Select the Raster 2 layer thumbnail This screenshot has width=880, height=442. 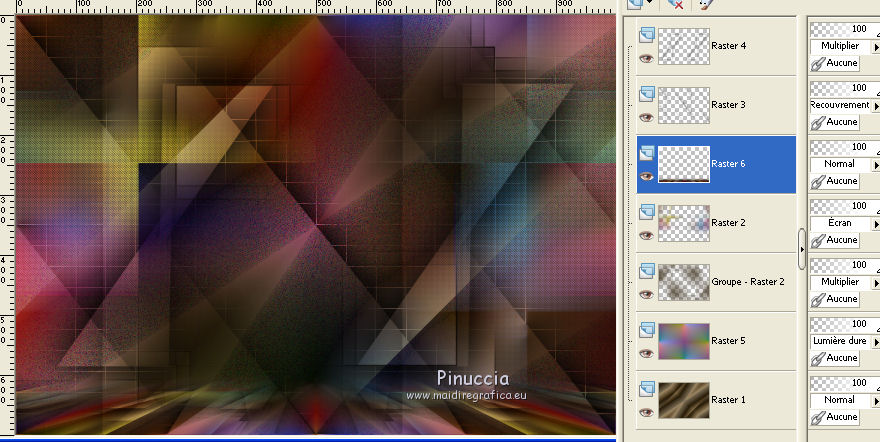click(x=684, y=223)
